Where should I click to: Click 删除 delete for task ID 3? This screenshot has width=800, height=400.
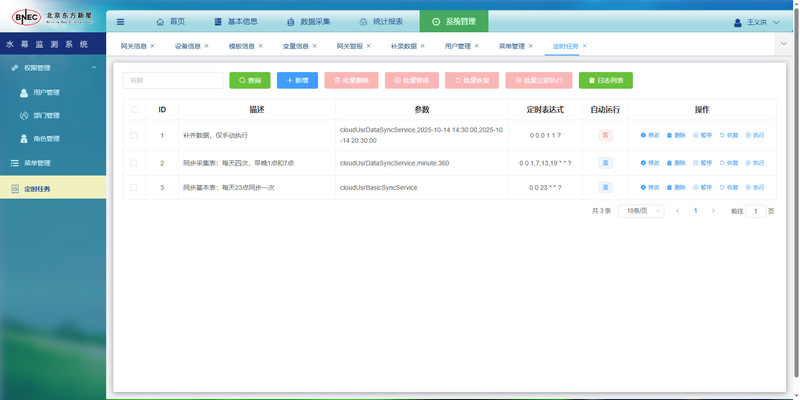[676, 187]
